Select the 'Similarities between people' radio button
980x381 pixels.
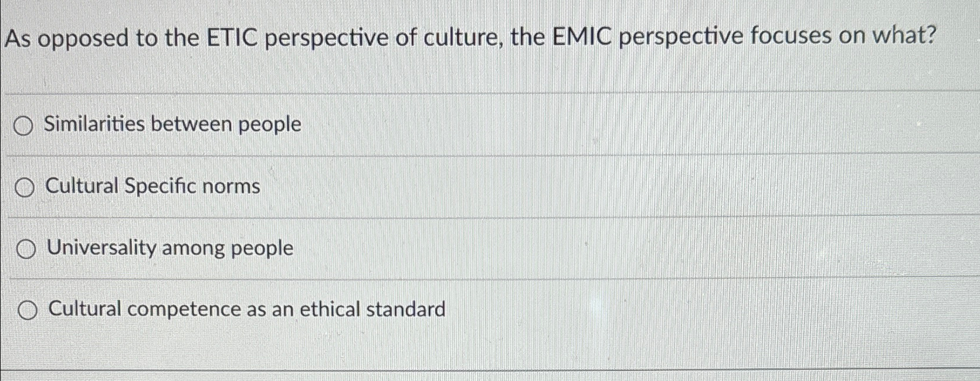click(25, 125)
